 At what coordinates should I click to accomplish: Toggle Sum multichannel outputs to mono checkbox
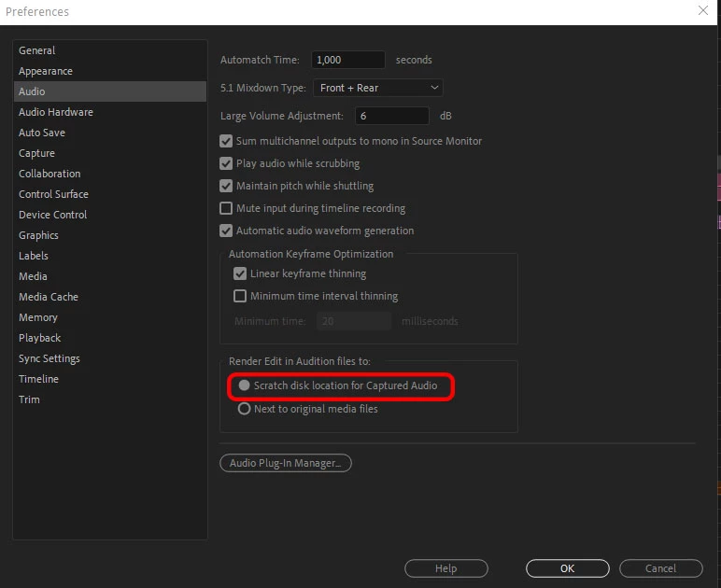click(226, 141)
